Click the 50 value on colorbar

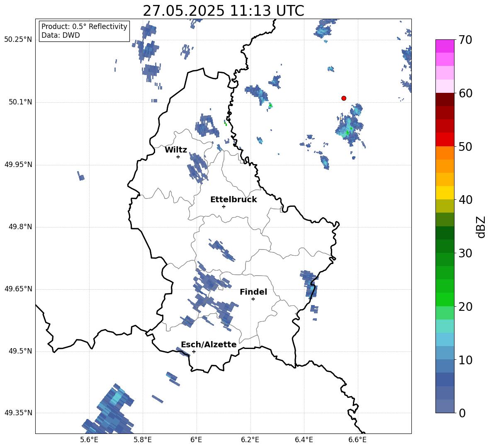465,146
